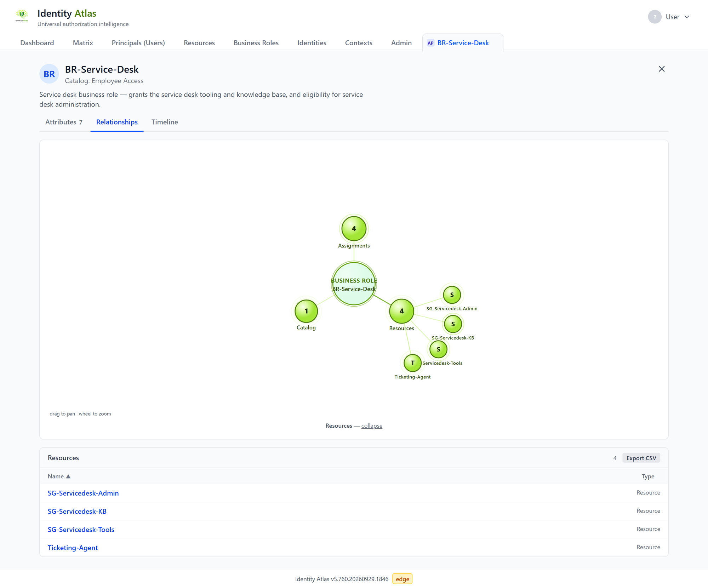Open the SG-Servicedesk-Tools resource link
The image size is (708, 588).
pos(81,530)
